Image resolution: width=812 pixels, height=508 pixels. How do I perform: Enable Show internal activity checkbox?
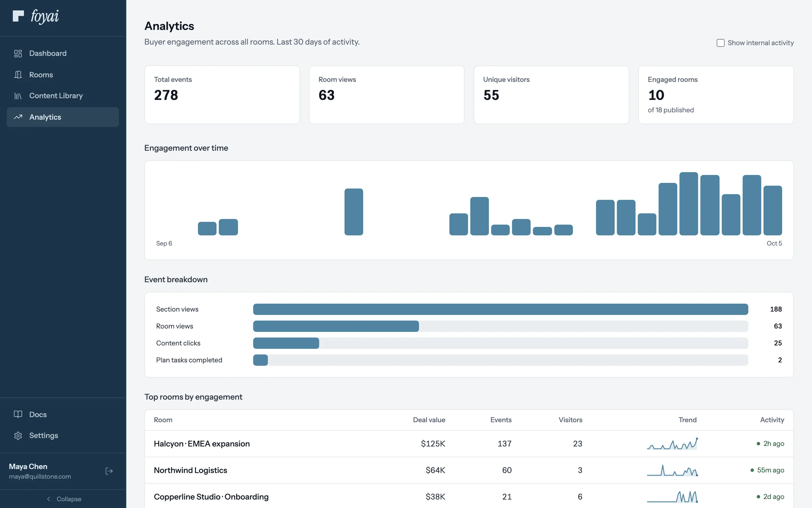720,43
